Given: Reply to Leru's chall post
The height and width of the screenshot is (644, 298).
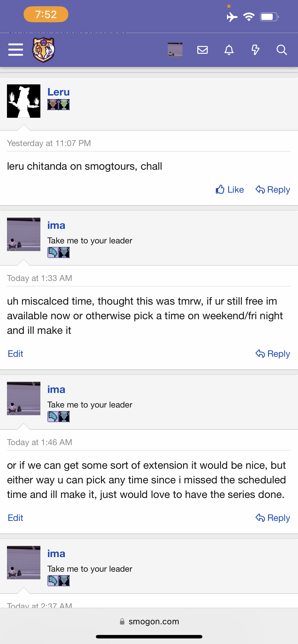Looking at the screenshot, I should coord(273,190).
